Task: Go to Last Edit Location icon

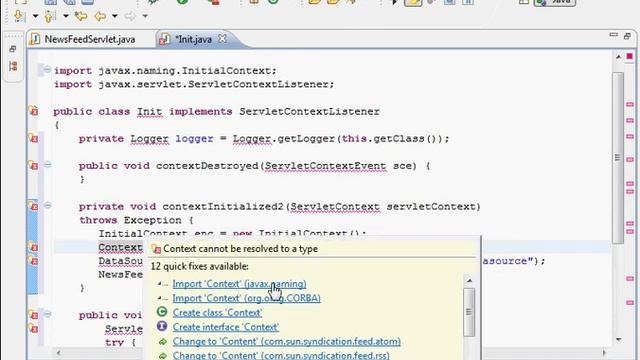Action: coord(81,16)
